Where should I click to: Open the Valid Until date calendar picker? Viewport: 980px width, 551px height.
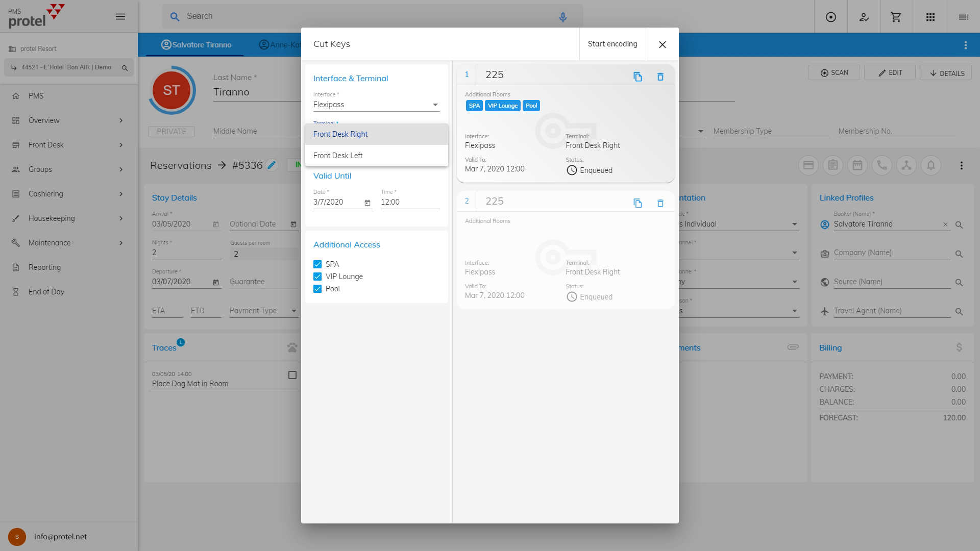coord(367,203)
